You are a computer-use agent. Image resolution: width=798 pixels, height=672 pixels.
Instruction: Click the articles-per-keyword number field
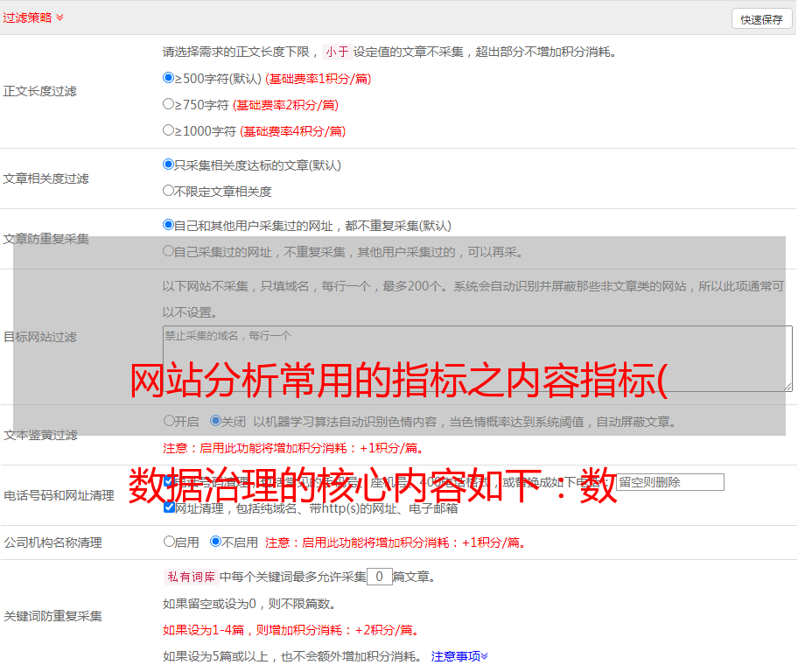click(x=379, y=577)
